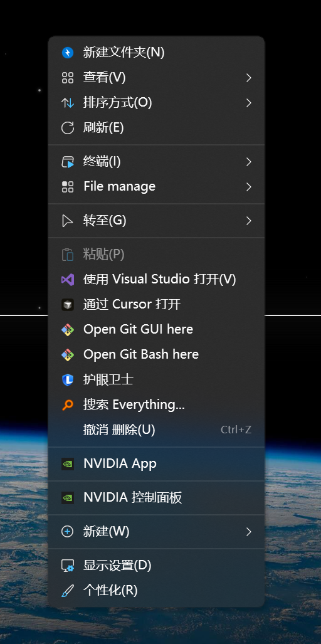The width and height of the screenshot is (321, 644).
Task: Click the blue 新建文件夹 icon
Action: pos(67,53)
